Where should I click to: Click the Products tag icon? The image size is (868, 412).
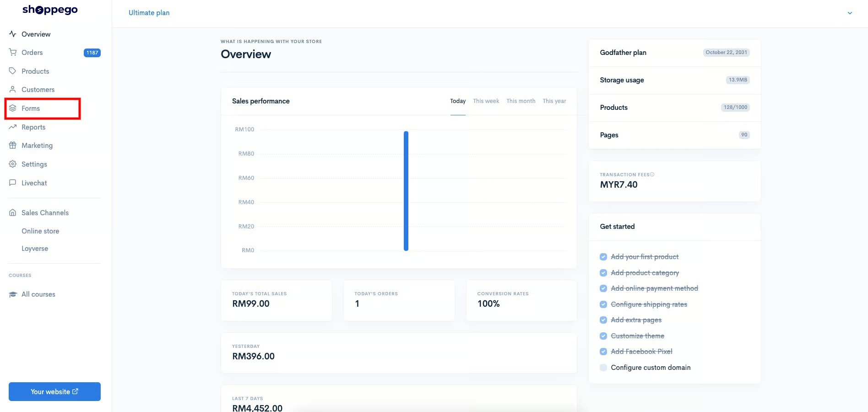13,71
